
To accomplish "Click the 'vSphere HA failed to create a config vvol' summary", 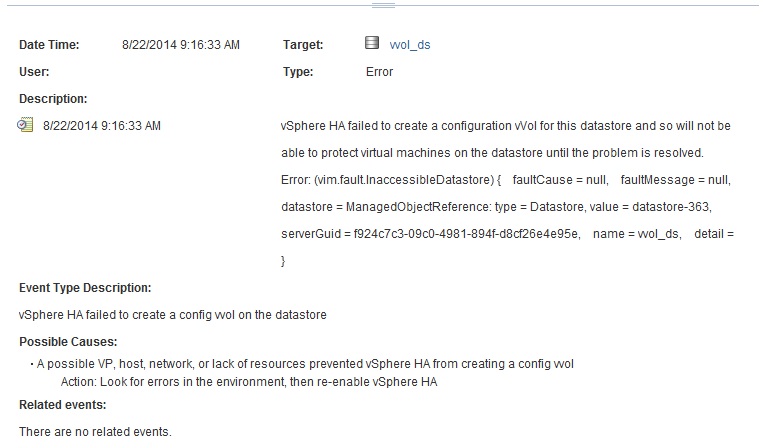I will tap(172, 315).
